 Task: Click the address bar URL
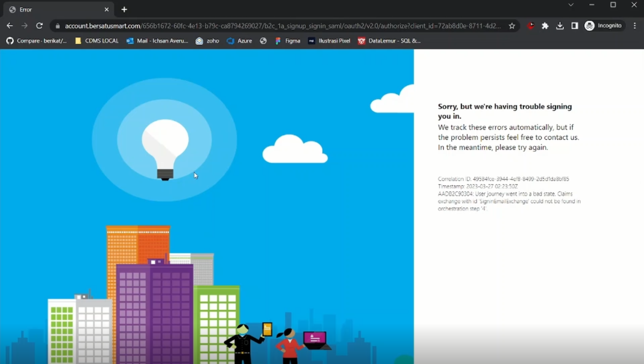[x=275, y=26]
